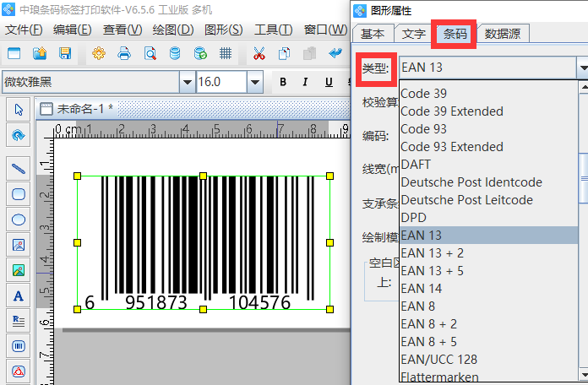Click the blue rotate tool icon
Image resolution: width=588 pixels, height=385 pixels.
click(19, 135)
